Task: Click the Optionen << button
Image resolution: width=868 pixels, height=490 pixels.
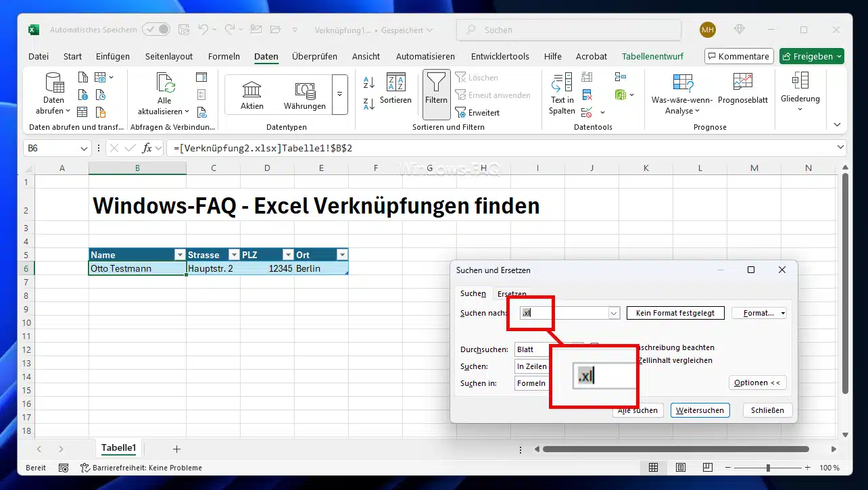Action: tap(757, 383)
